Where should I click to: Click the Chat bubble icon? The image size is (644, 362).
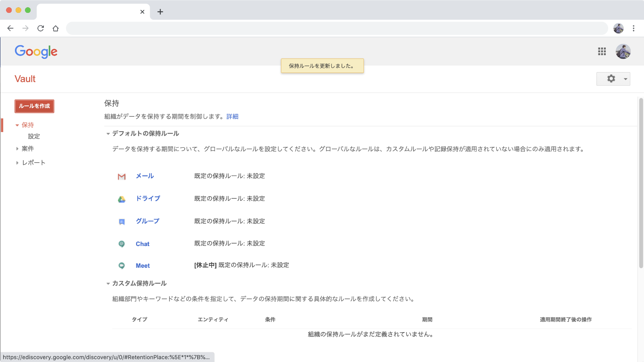[x=122, y=244]
